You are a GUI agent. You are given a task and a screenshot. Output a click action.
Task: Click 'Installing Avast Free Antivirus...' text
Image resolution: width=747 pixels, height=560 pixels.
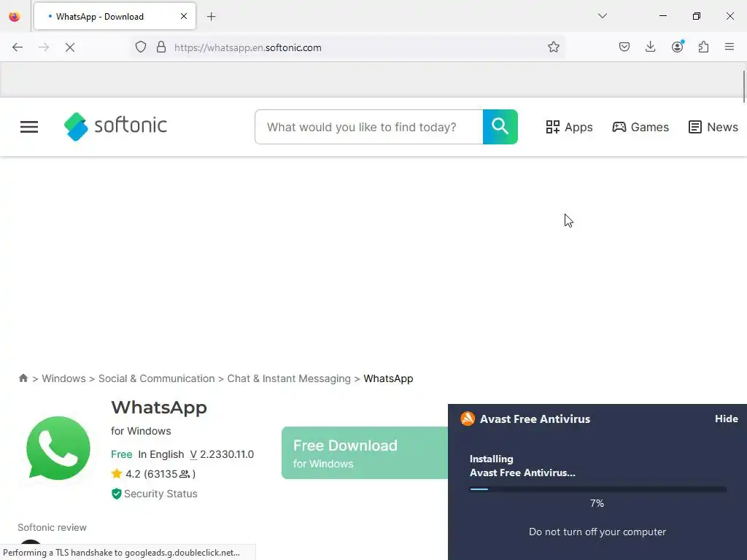(522, 466)
